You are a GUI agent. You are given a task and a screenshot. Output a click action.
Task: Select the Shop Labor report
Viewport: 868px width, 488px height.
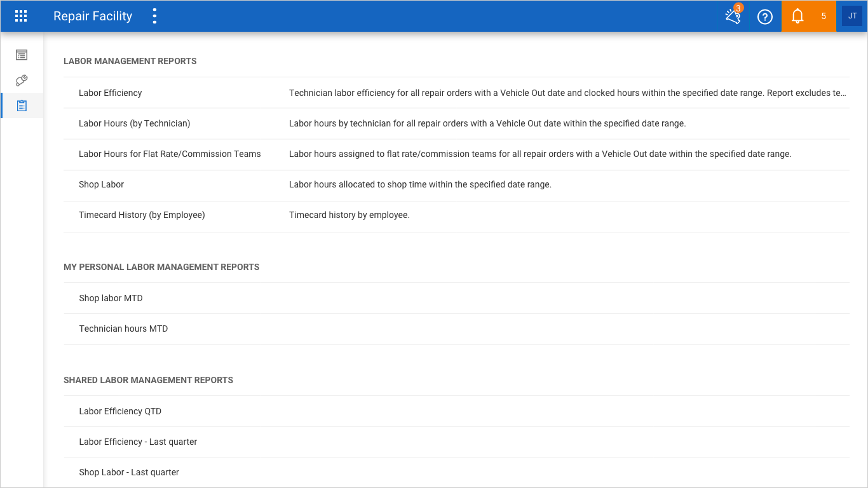click(x=102, y=184)
